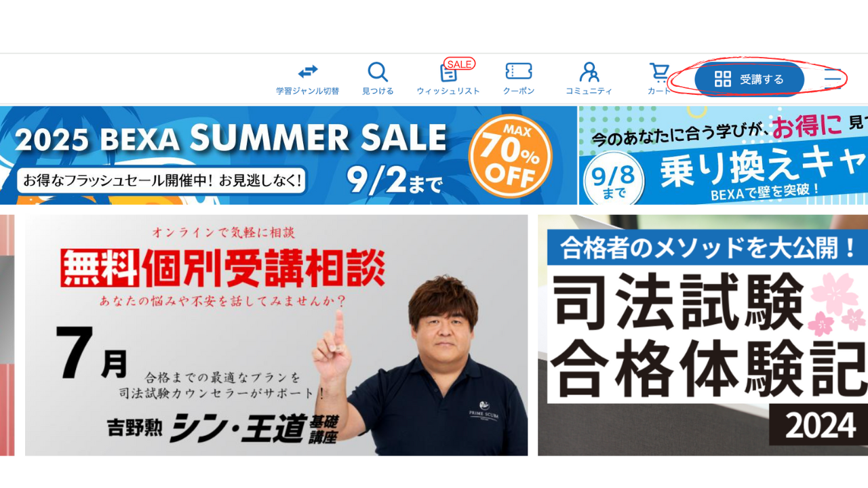The width and height of the screenshot is (868, 488).
Task: Click the 学習ジャンル切替 swap arrows icon
Action: click(308, 71)
